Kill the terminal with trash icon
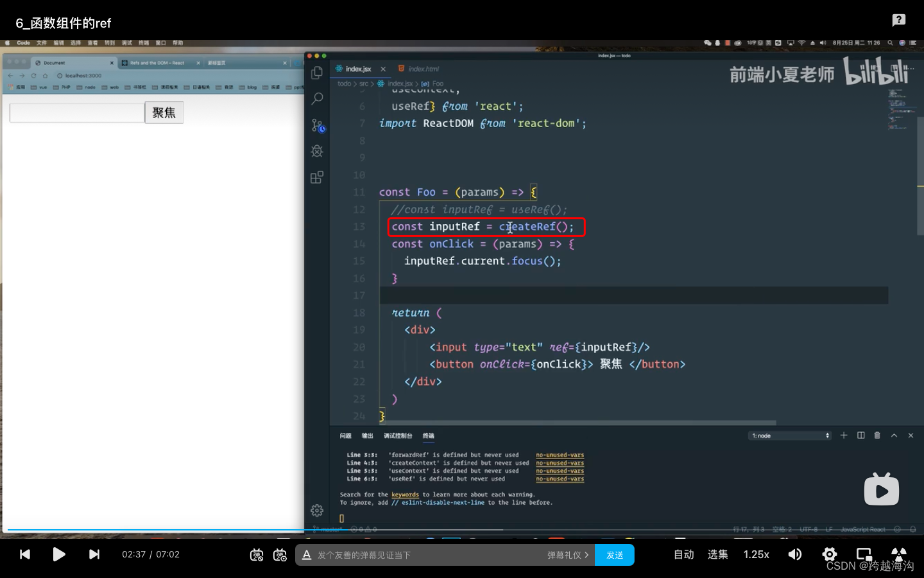This screenshot has width=924, height=578. tap(877, 435)
